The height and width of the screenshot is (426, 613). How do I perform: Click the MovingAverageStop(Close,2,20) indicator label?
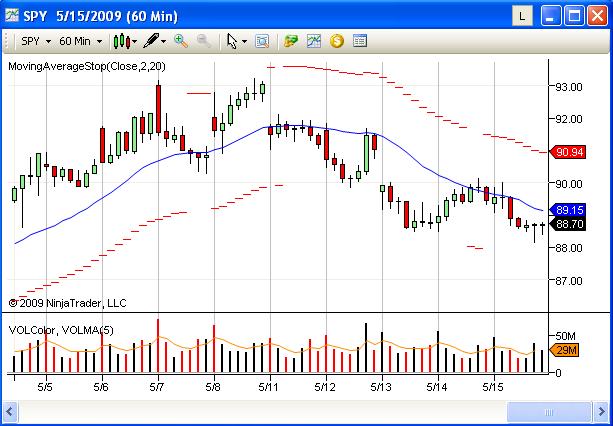[x=87, y=66]
